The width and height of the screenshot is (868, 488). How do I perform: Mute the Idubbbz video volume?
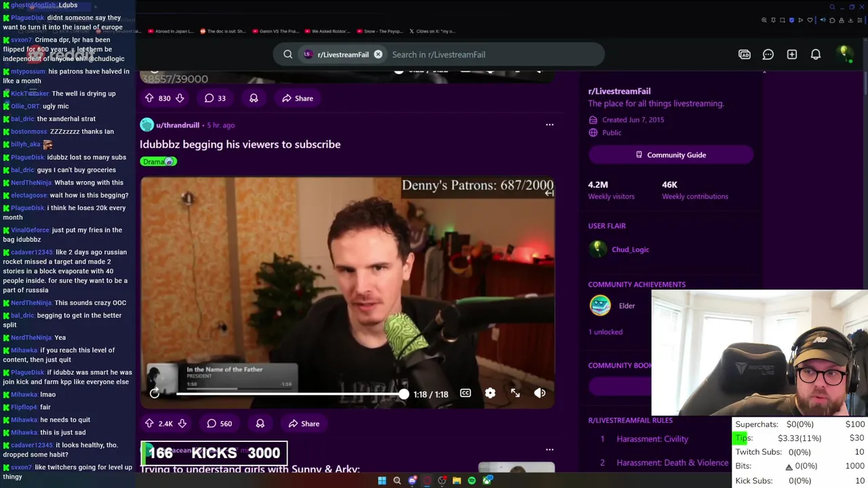click(x=540, y=393)
